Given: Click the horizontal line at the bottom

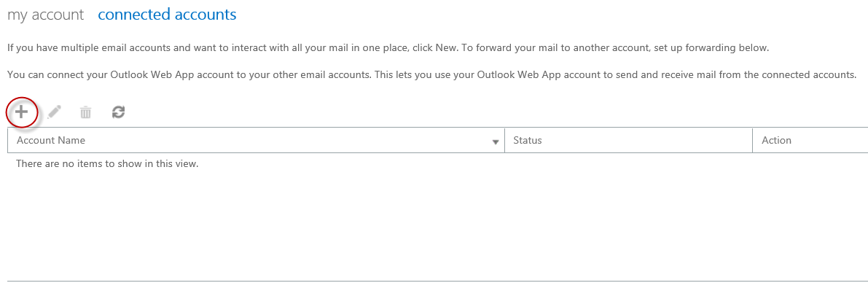Looking at the screenshot, I should 437,281.
